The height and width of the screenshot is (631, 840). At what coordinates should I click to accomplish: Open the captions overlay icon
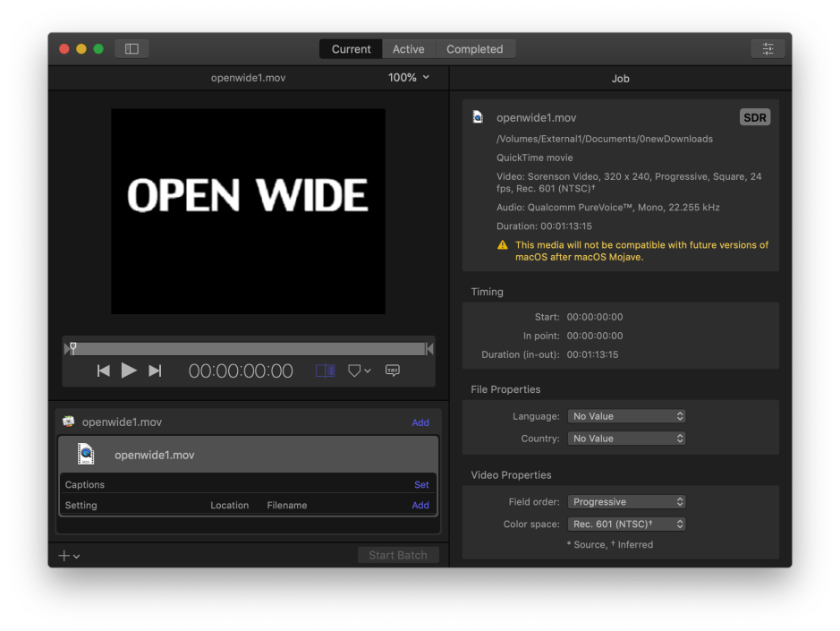(392, 370)
